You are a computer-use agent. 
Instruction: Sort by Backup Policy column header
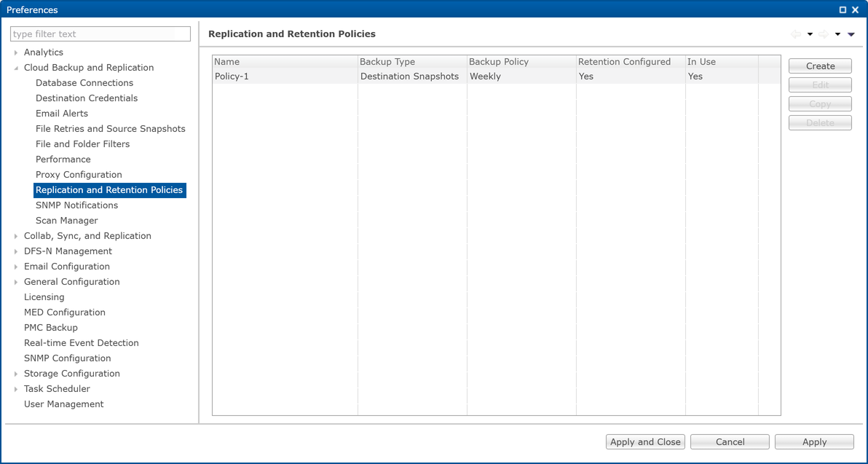tap(521, 62)
